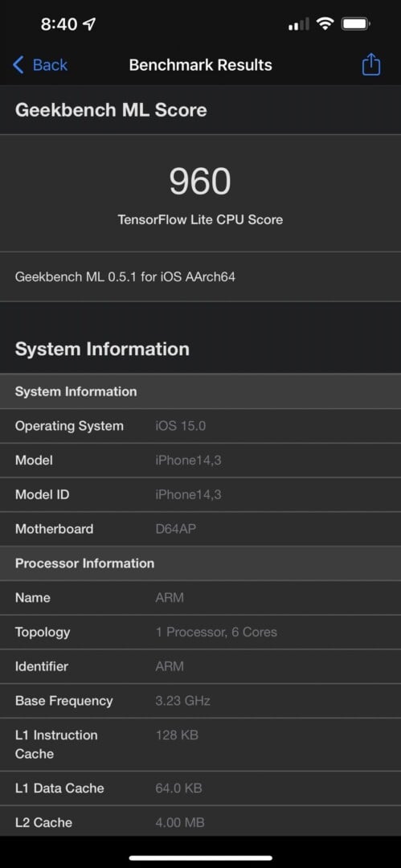Tap the 64.0 KB value
401x868 pixels.
pos(178,788)
